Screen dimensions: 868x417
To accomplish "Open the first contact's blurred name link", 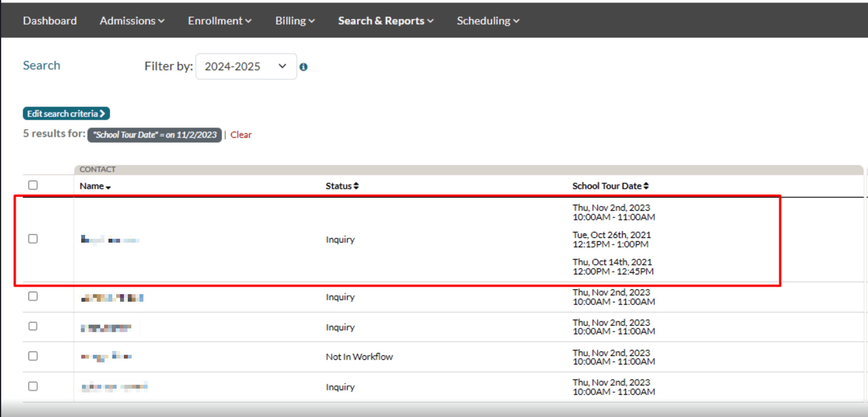I will [x=110, y=240].
